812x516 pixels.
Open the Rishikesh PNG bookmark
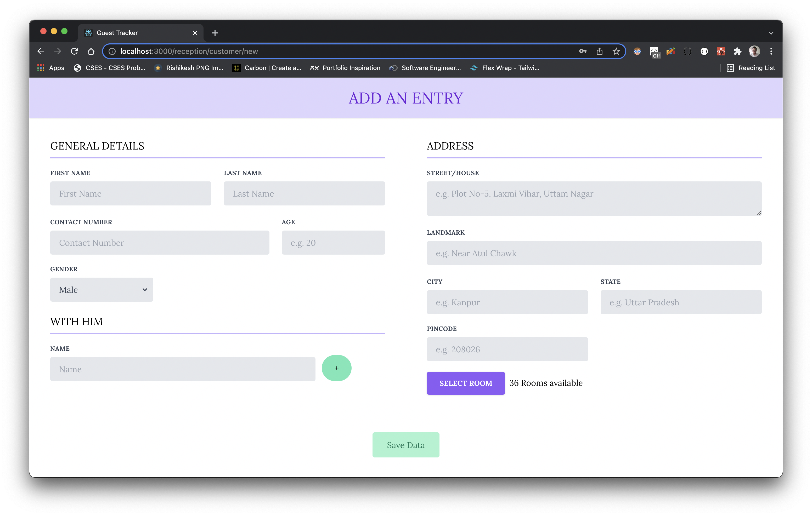pyautogui.click(x=189, y=68)
